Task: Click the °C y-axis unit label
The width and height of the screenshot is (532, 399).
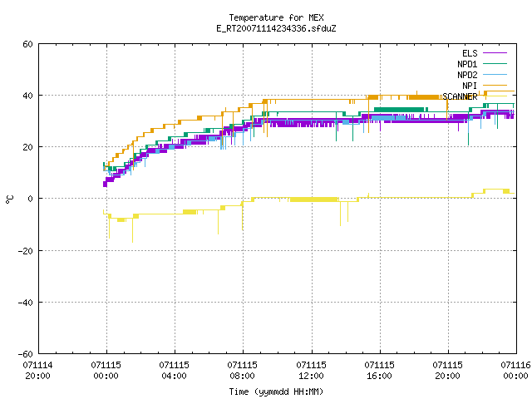Action: coord(9,199)
